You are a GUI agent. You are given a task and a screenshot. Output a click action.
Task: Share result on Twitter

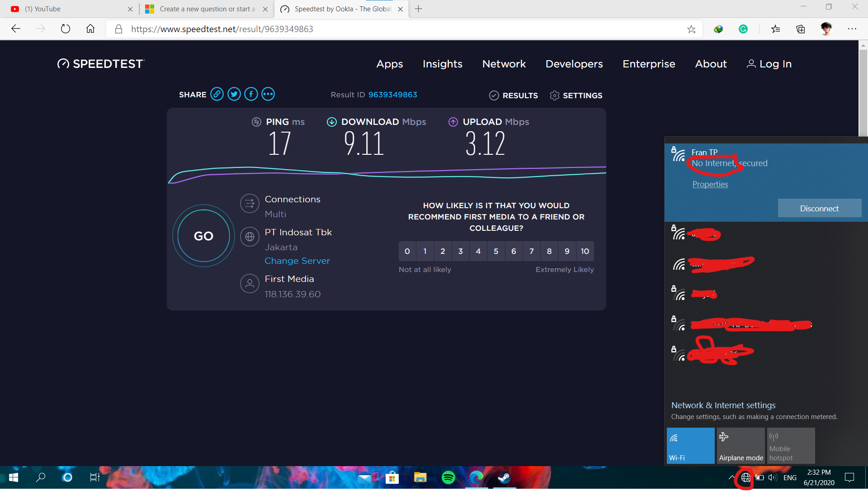click(234, 94)
